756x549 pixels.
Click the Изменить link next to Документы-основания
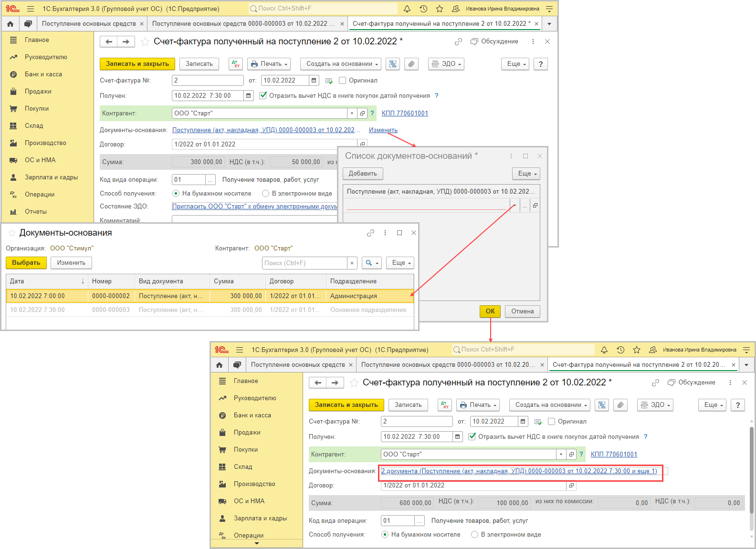coord(383,130)
